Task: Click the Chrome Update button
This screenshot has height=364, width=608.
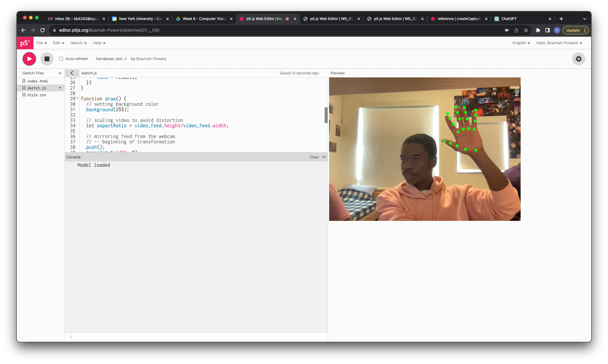Action: tap(575, 30)
